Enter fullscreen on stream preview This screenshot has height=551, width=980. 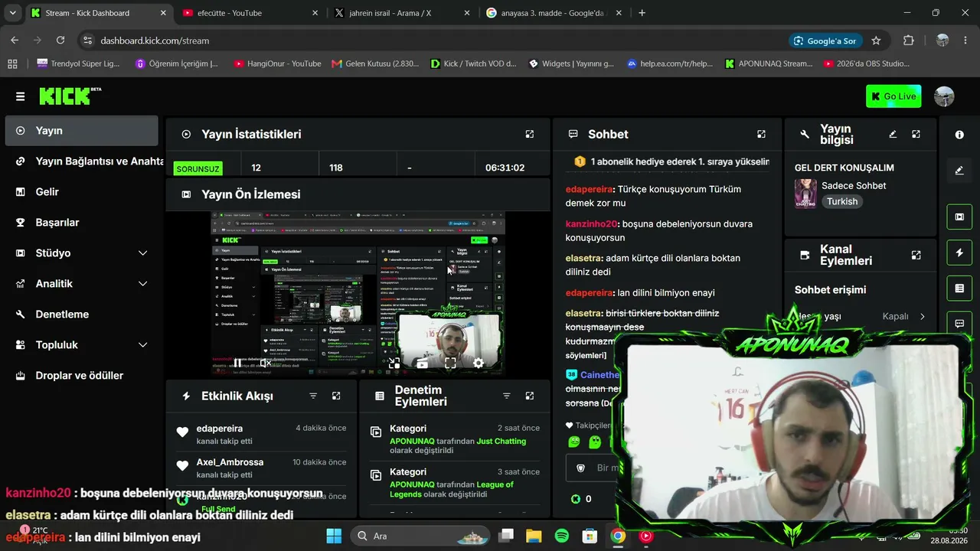[x=450, y=363]
